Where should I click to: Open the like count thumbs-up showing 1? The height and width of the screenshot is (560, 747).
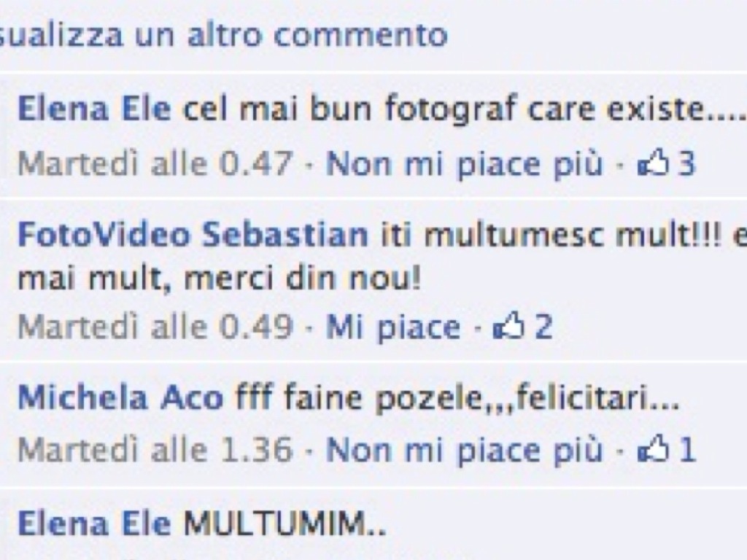(x=667, y=449)
